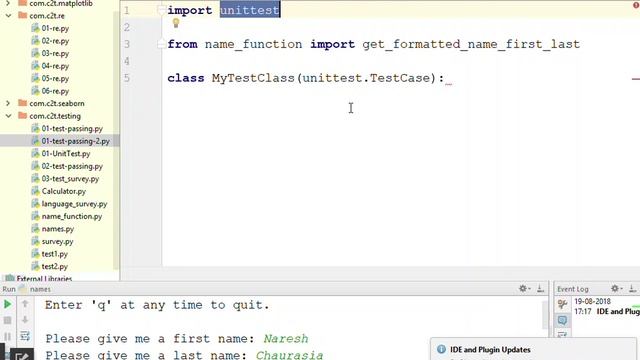Image resolution: width=640 pixels, height=360 pixels.
Task: Click the External Libraries icon
Action: pyautogui.click(x=10, y=278)
